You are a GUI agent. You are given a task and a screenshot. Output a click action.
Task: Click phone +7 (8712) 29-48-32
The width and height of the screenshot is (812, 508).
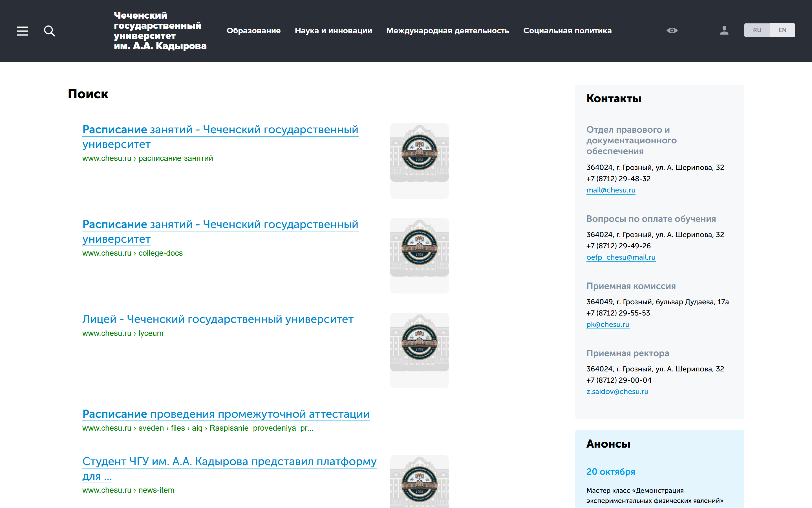tap(618, 179)
